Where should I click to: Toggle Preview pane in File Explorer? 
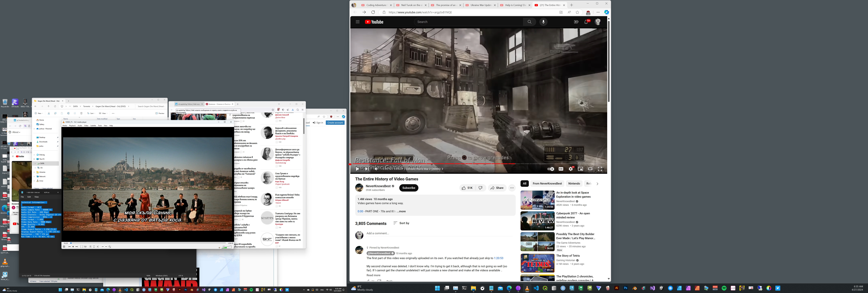point(160,113)
